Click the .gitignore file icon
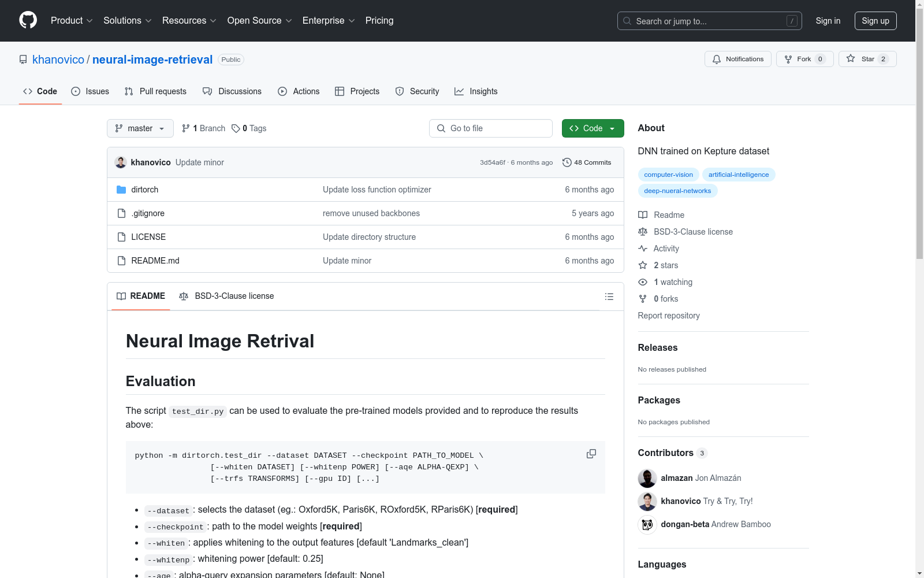This screenshot has width=924, height=578. pyautogui.click(x=121, y=213)
